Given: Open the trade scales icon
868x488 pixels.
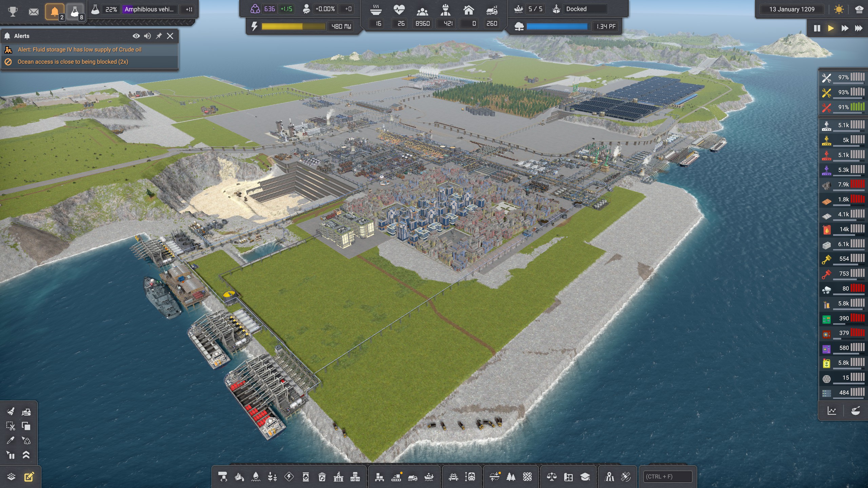Looking at the screenshot, I should [552, 477].
